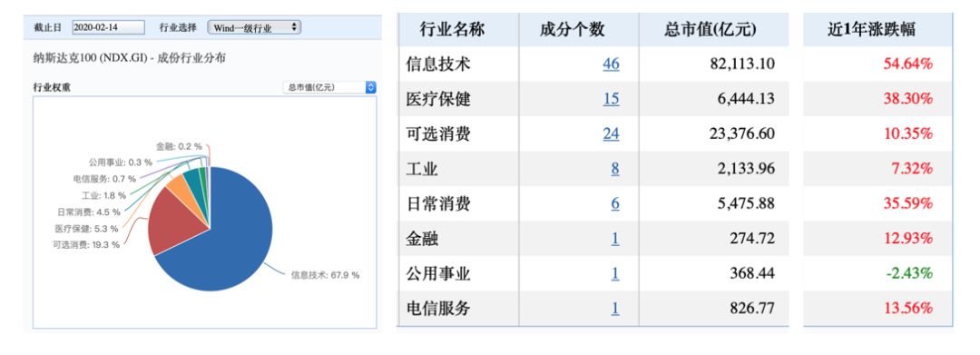980x355 pixels.
Task: Click the 信息技术: 67.9 % pie label
Action: (325, 275)
